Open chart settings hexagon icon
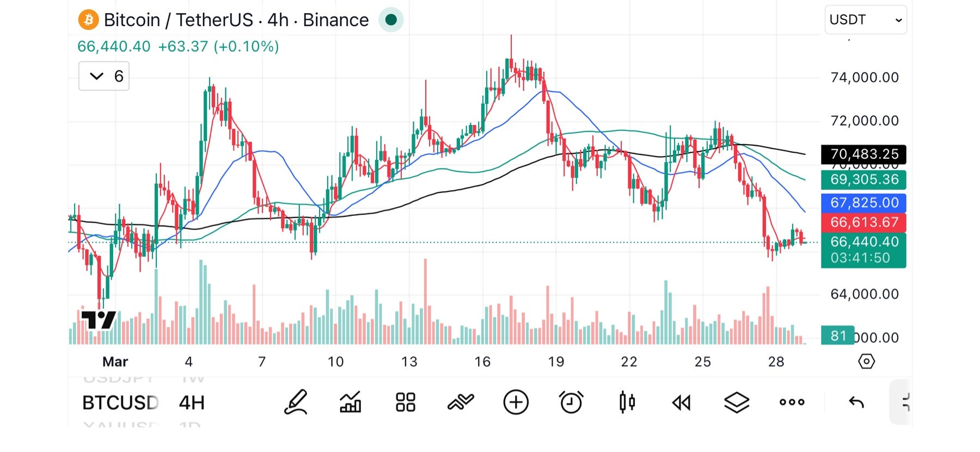Image resolution: width=980 pixels, height=452 pixels. tap(866, 361)
